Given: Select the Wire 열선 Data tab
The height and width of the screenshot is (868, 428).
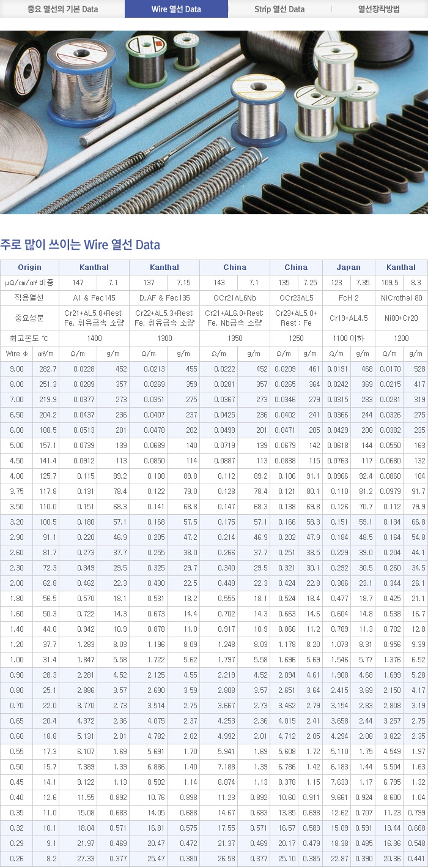Looking at the screenshot, I should tap(176, 9).
